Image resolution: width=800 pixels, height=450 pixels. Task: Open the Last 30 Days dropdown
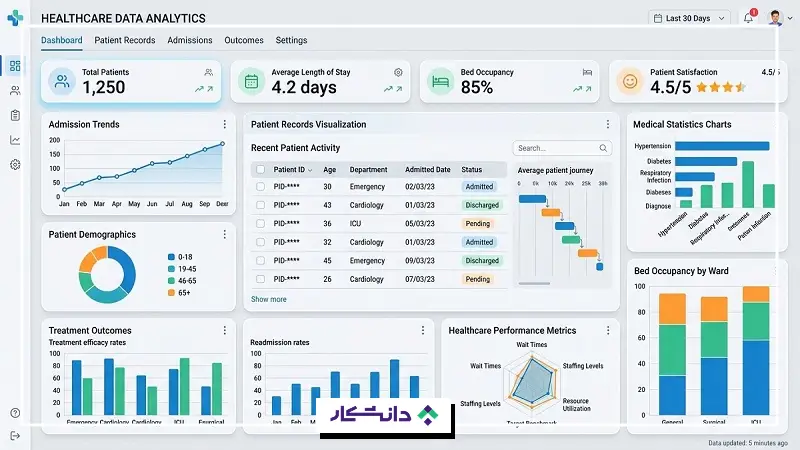pos(689,18)
